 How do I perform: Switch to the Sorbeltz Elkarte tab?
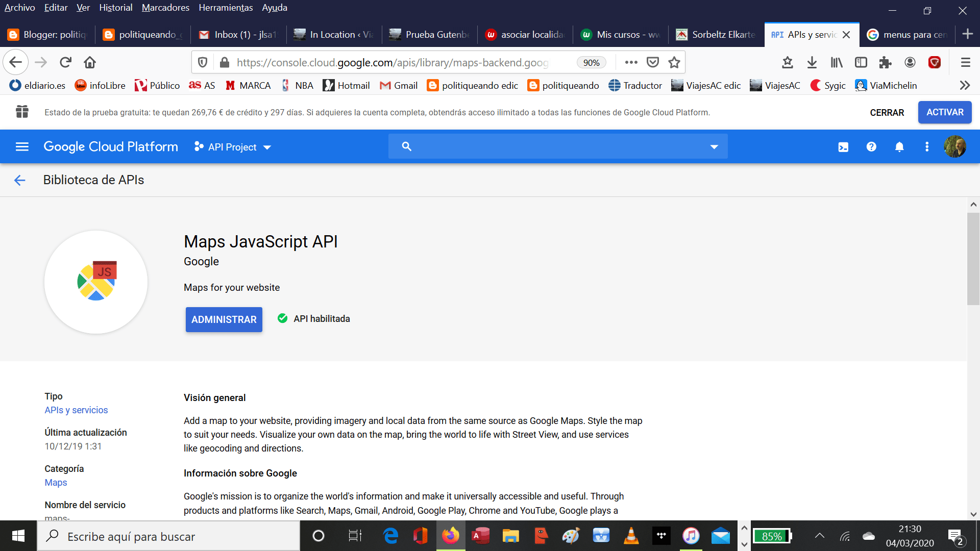point(717,35)
